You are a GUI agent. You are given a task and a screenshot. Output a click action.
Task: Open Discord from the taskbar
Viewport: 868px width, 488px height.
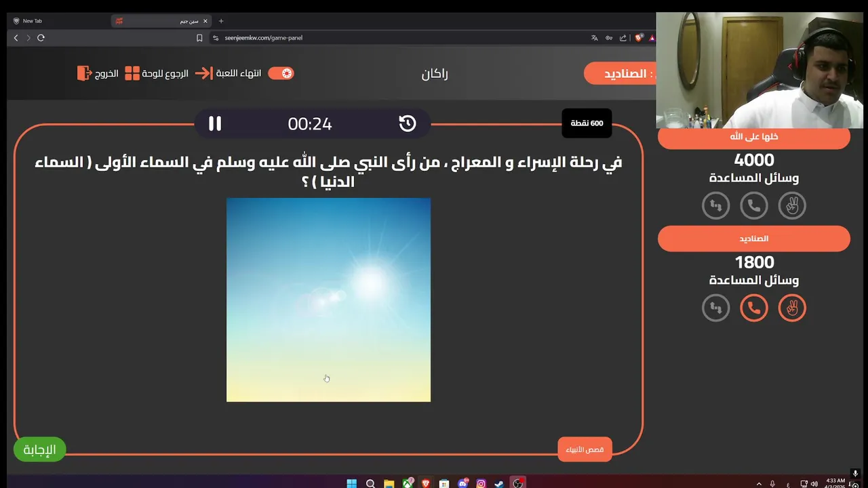click(463, 483)
